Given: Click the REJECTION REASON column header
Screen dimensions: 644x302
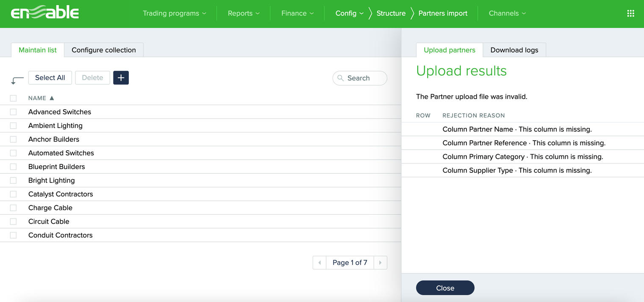Looking at the screenshot, I should point(474,115).
